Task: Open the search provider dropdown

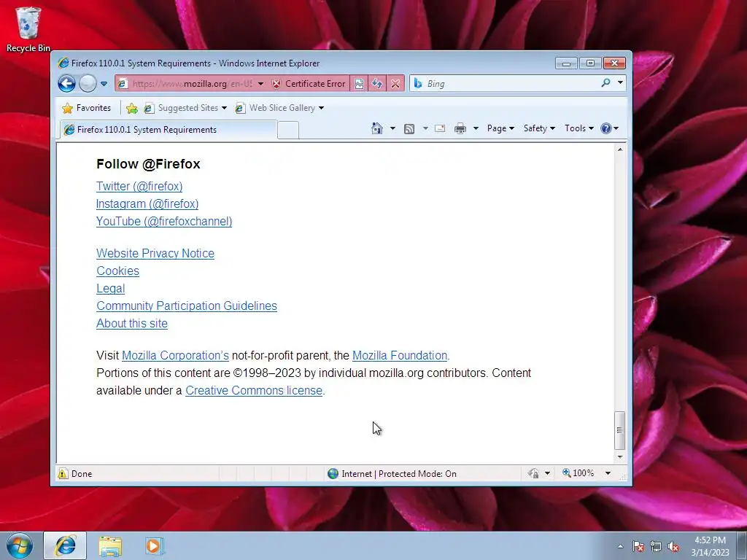Action: coord(620,83)
